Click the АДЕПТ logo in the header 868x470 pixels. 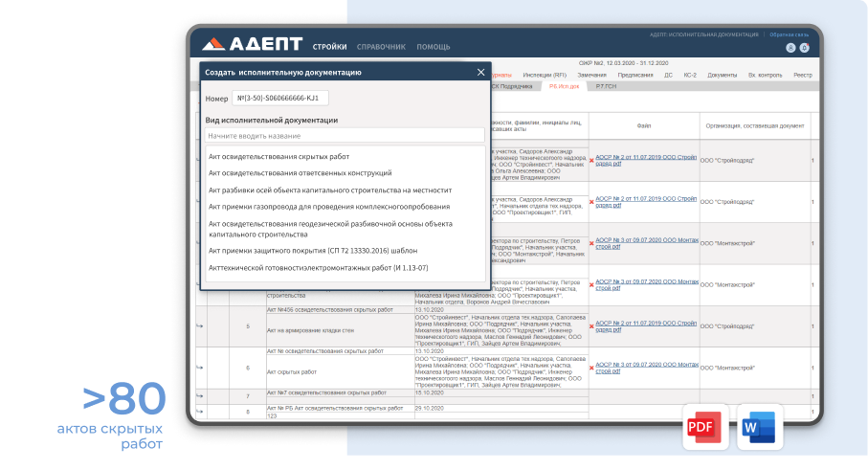pos(253,44)
